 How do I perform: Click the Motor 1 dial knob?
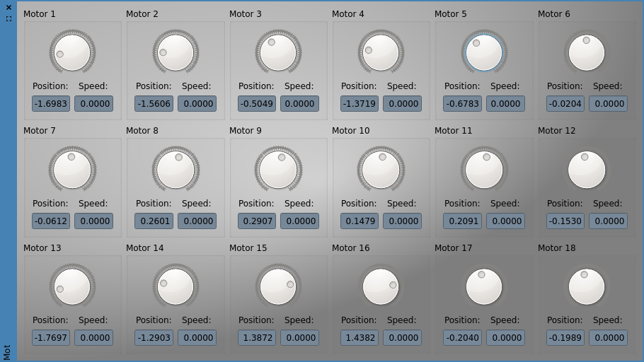72,52
